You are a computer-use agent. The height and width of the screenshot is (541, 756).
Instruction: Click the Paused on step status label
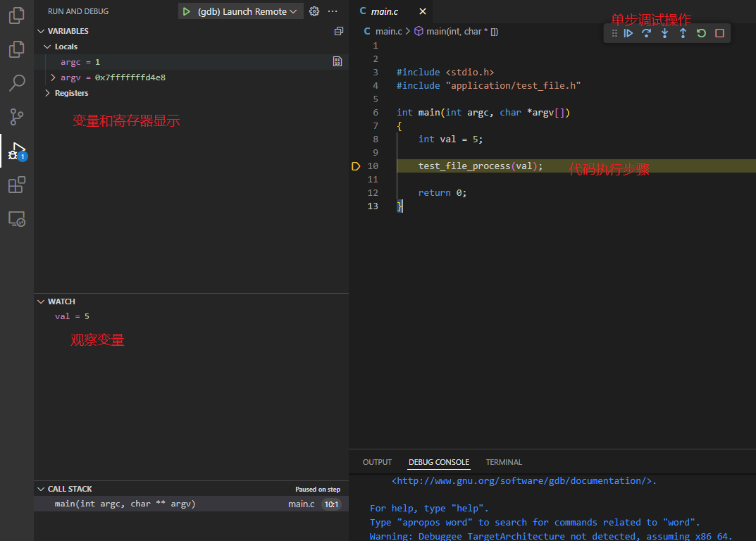click(x=318, y=490)
